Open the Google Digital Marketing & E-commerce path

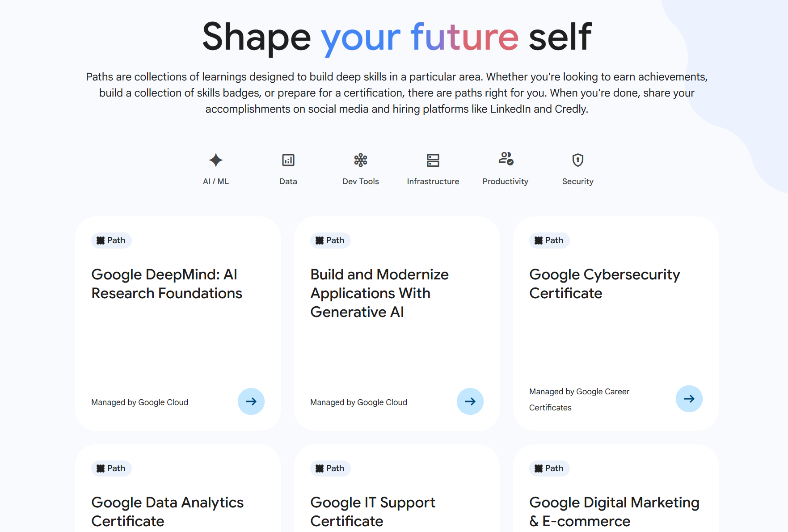pyautogui.click(x=615, y=511)
